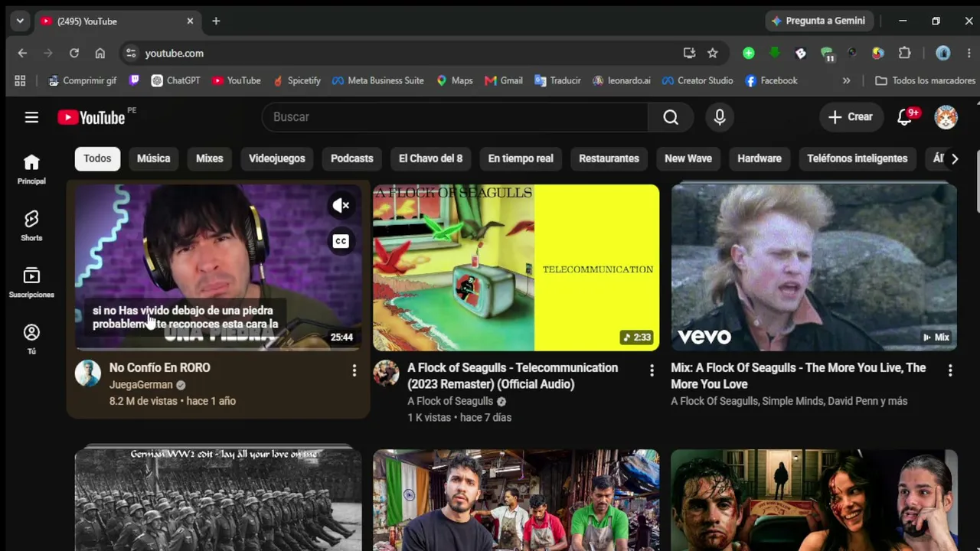Click the YouTube logo
980x551 pixels.
click(91, 117)
